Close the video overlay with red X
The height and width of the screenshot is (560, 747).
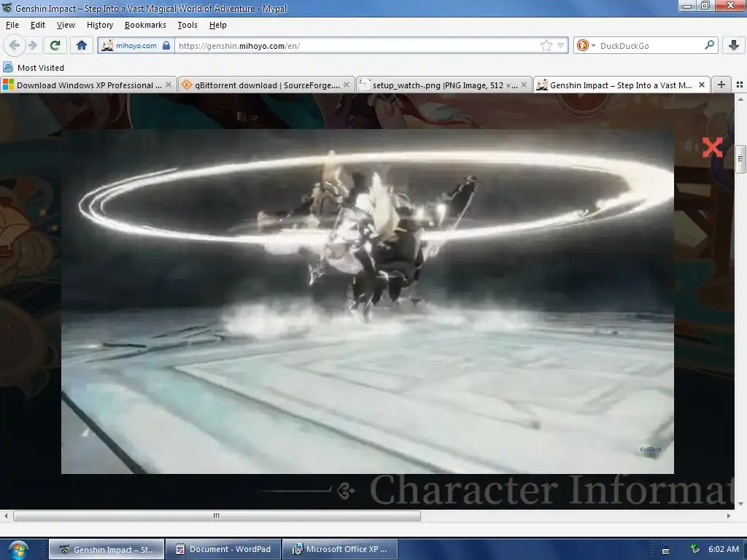click(712, 147)
